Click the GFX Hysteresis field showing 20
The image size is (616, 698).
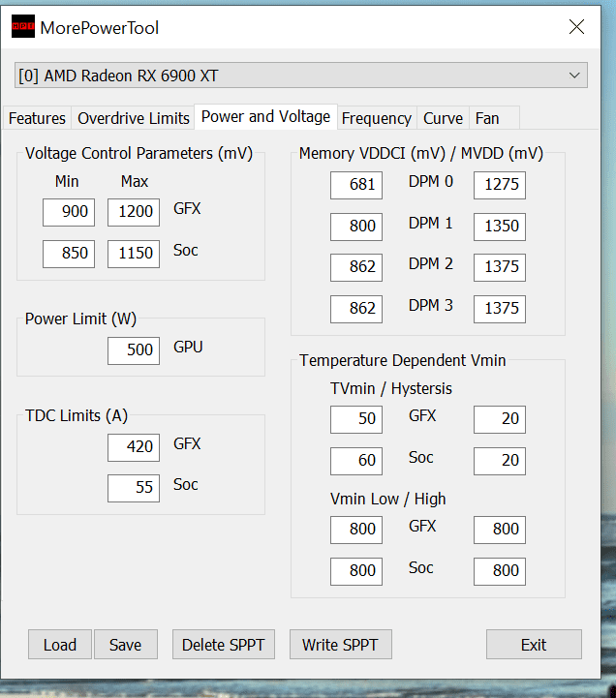point(500,419)
